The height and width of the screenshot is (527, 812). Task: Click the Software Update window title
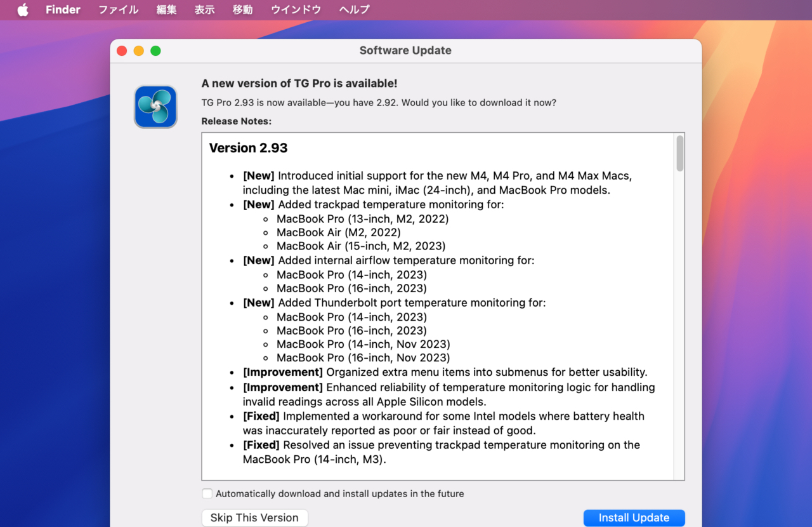(x=405, y=51)
